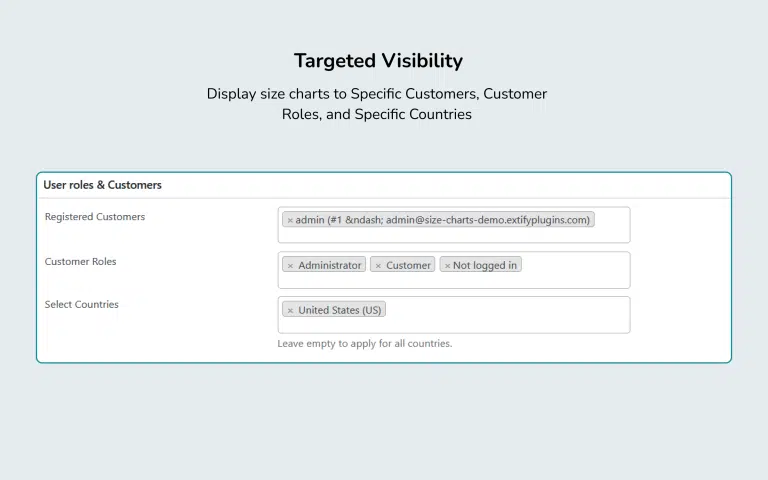Viewport: 768px width, 480px height.
Task: Click inside the Registered Customers field
Action: tap(454, 225)
